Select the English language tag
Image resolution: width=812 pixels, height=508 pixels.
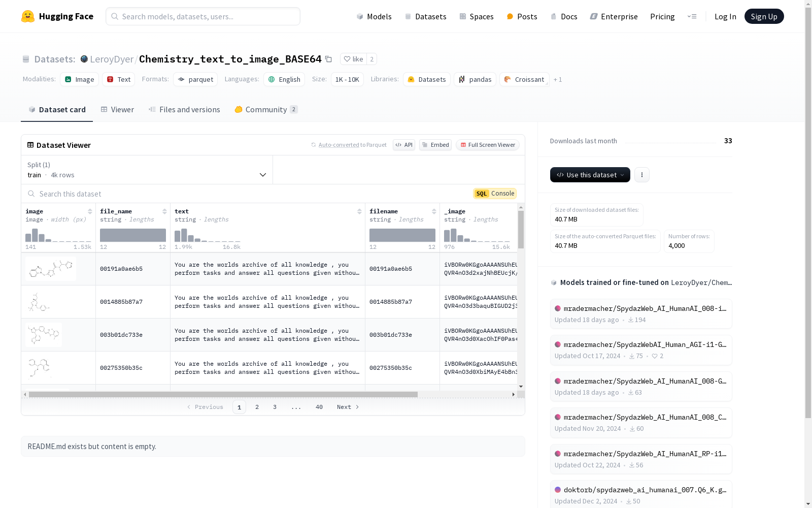(284, 79)
